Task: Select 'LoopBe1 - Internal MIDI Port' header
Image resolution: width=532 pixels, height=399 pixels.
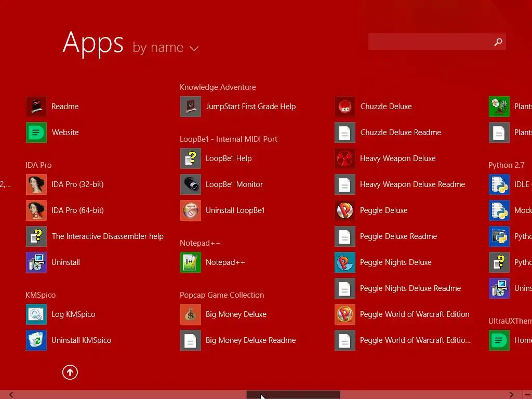Action: tap(229, 139)
